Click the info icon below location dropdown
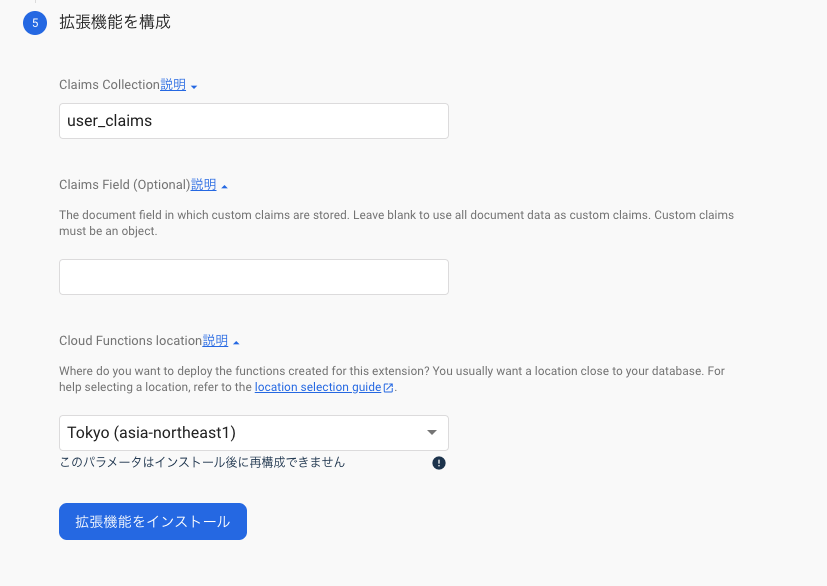 439,463
